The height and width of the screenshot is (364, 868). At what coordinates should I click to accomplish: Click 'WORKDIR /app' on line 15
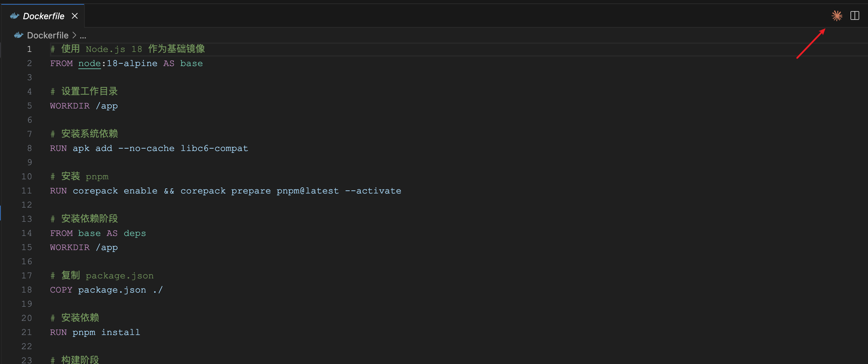[x=84, y=247]
